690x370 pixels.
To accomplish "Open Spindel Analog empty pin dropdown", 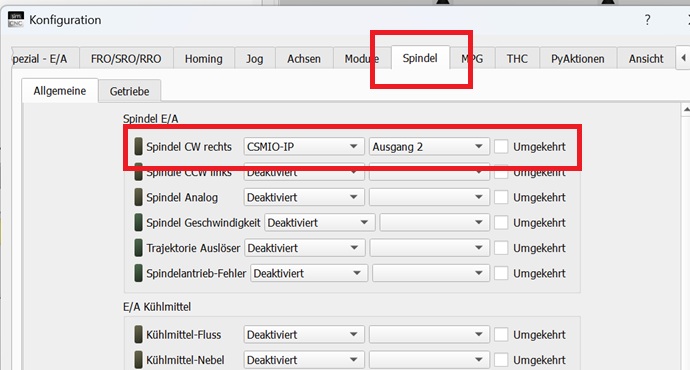I will (x=429, y=197).
